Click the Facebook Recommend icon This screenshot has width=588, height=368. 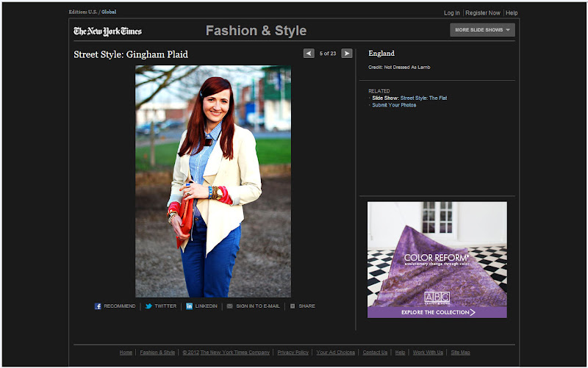click(98, 306)
